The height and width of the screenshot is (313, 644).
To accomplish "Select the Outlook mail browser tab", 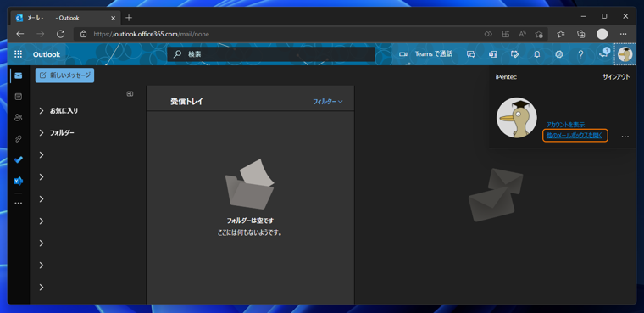I will (x=66, y=18).
